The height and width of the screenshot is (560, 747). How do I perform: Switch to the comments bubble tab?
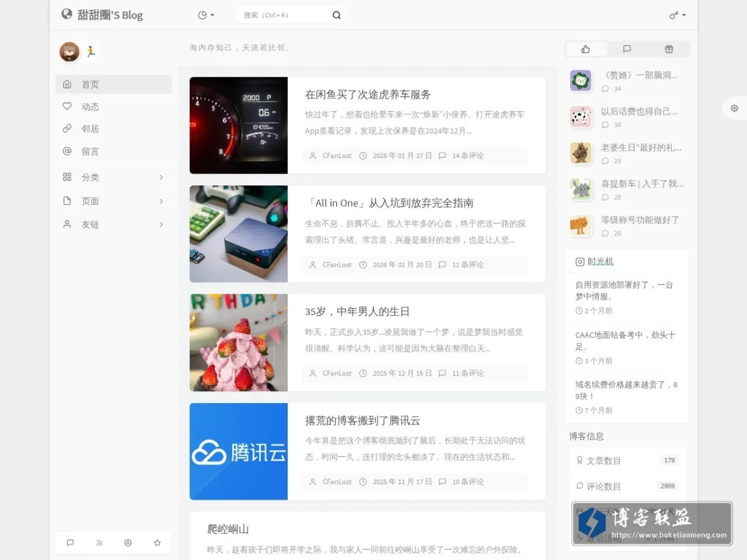point(627,49)
